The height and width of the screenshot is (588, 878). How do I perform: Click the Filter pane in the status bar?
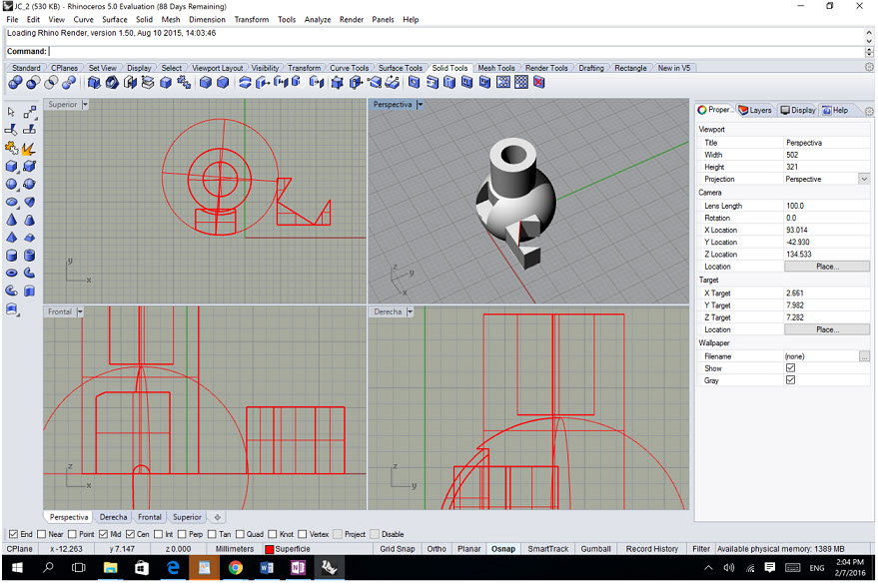tap(700, 549)
